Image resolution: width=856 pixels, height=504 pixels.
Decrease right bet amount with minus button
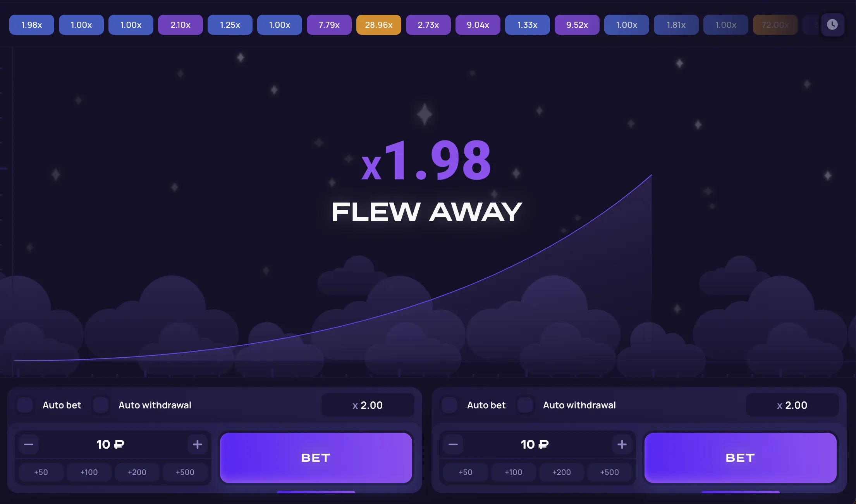(x=453, y=444)
